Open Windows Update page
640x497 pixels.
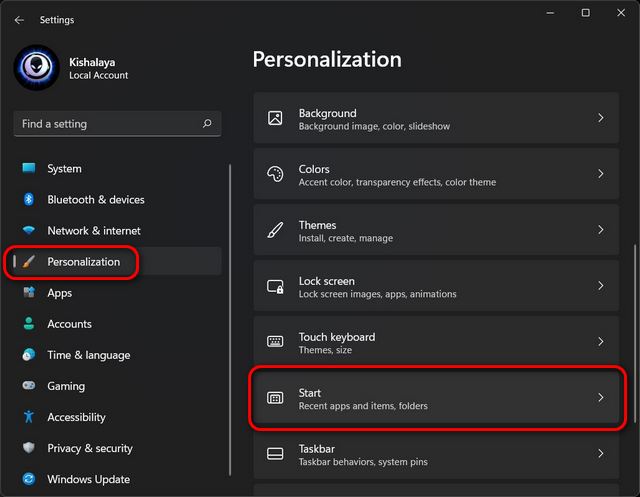point(118,479)
